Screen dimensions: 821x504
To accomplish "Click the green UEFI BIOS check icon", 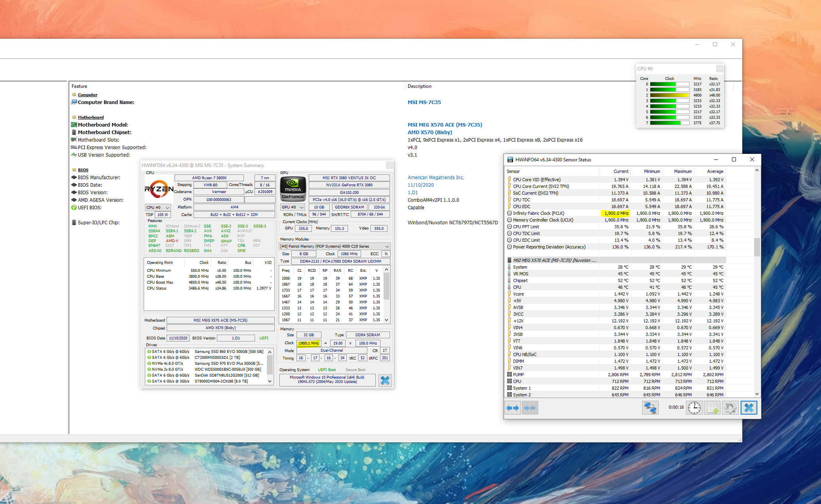I will [74, 207].
